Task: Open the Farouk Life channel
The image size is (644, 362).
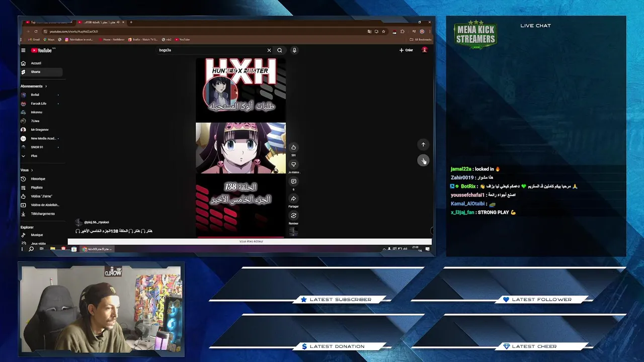Action: click(41, 104)
